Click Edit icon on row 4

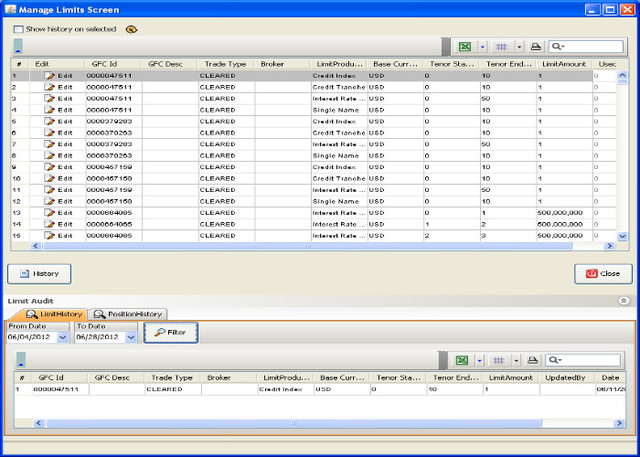49,110
